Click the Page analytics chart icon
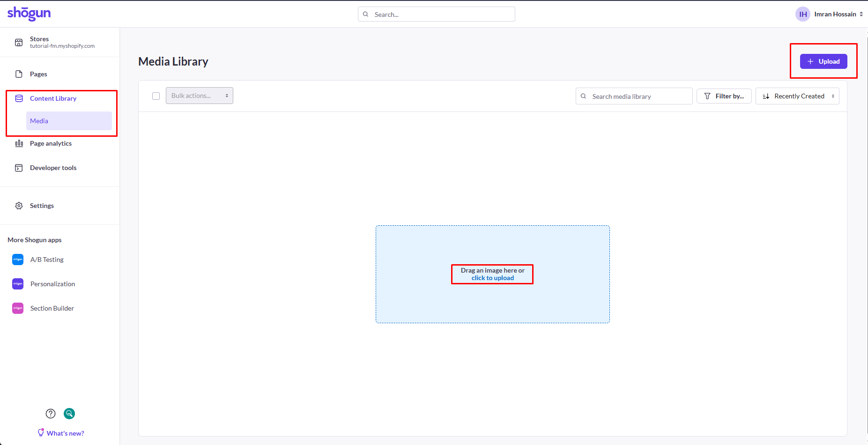This screenshot has width=868, height=445. click(19, 143)
